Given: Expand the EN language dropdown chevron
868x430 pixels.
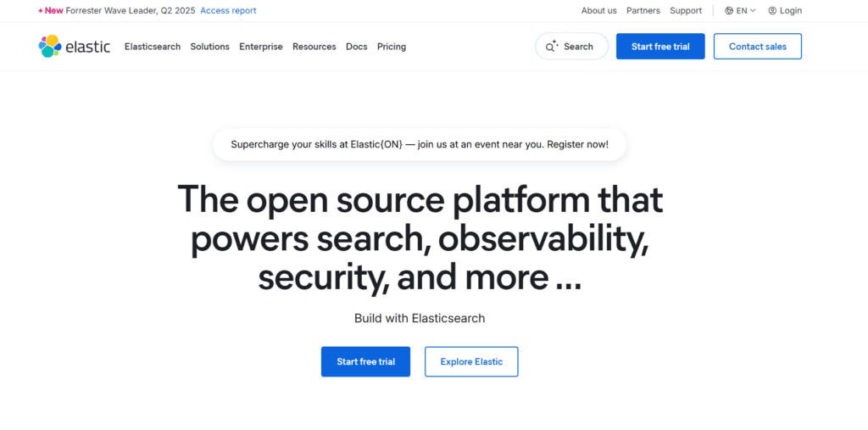Looking at the screenshot, I should click(x=753, y=11).
